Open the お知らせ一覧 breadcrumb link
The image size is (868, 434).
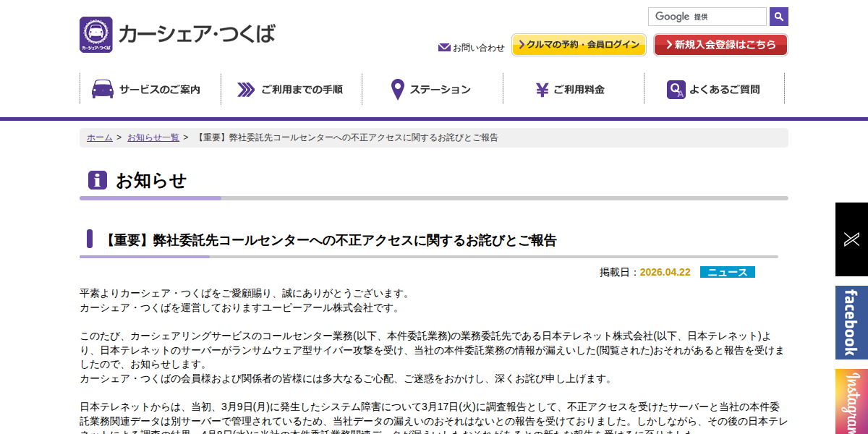click(x=153, y=137)
